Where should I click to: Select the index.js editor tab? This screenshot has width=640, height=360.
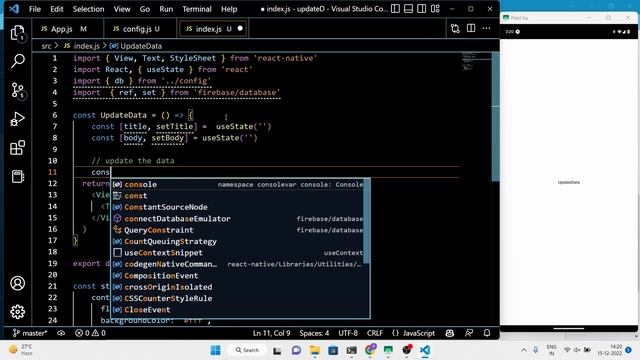click(213, 29)
